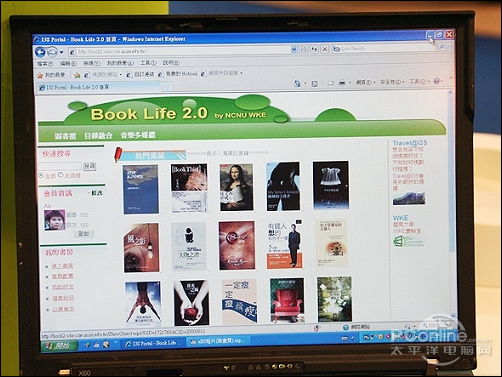Open the 工具 menu in the menu bar
This screenshot has width=502, height=377.
[148, 63]
